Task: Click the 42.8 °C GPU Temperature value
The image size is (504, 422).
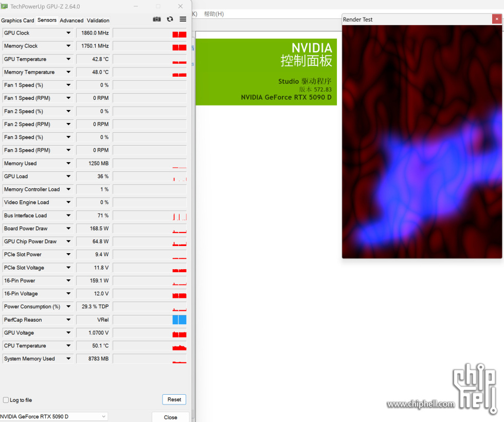Action: pos(93,59)
